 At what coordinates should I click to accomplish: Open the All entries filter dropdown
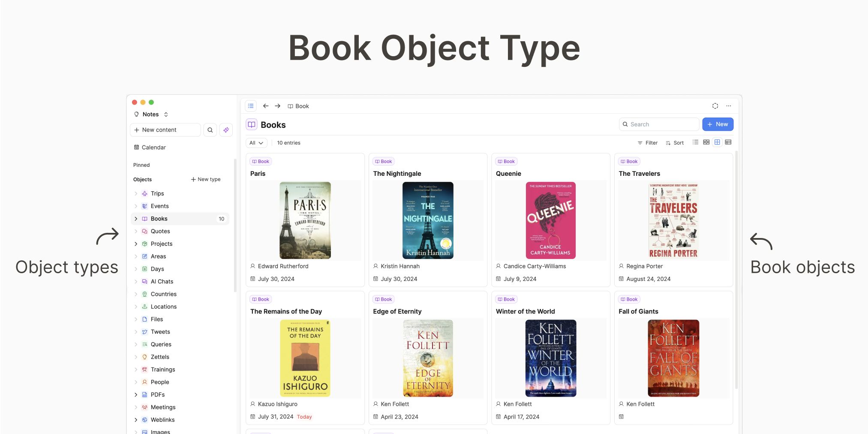[x=256, y=142]
